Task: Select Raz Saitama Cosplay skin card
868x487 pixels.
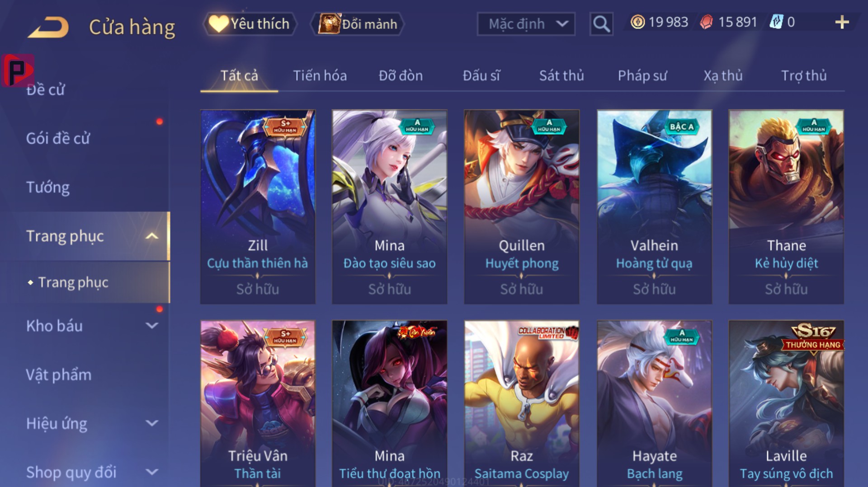Action: pos(522,403)
